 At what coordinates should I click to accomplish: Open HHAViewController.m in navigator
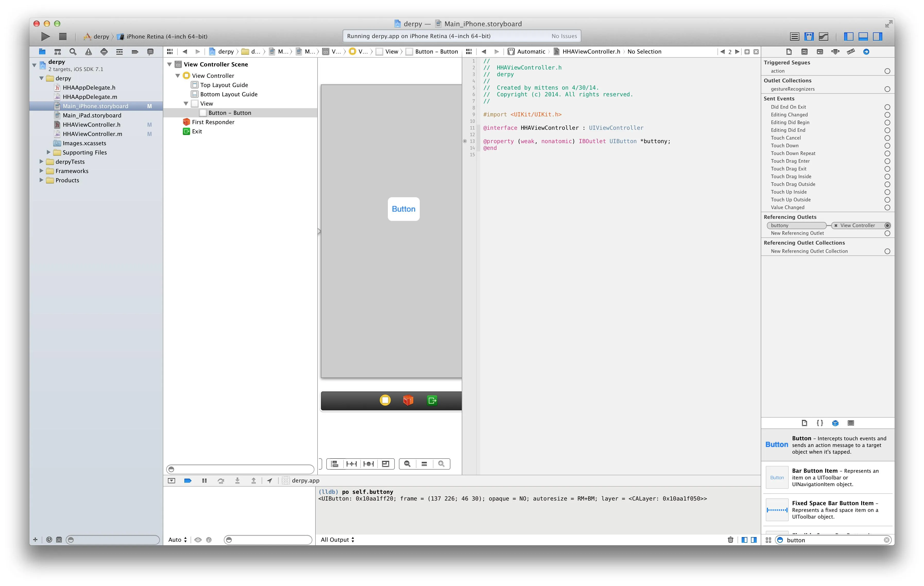tap(92, 134)
